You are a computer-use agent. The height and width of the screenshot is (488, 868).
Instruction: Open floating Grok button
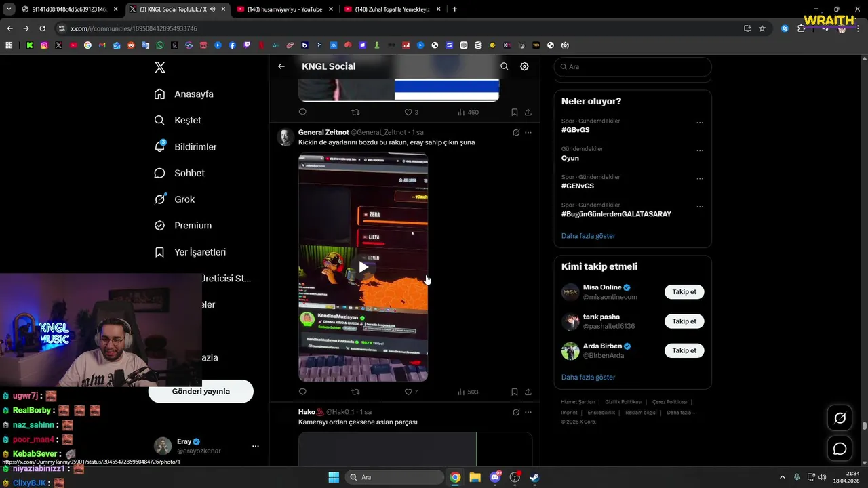(840, 418)
